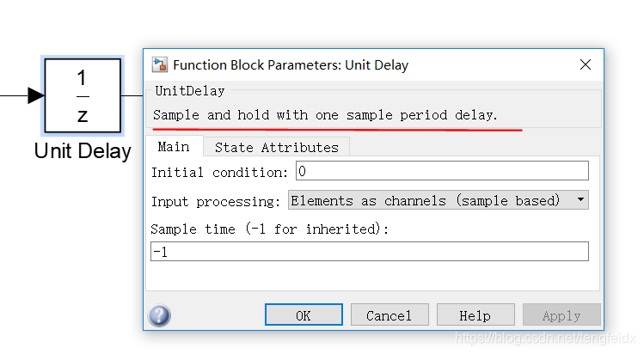644x354 pixels.
Task: Click the blog.csdn.net watermark link
Action: pyautogui.click(x=545, y=339)
